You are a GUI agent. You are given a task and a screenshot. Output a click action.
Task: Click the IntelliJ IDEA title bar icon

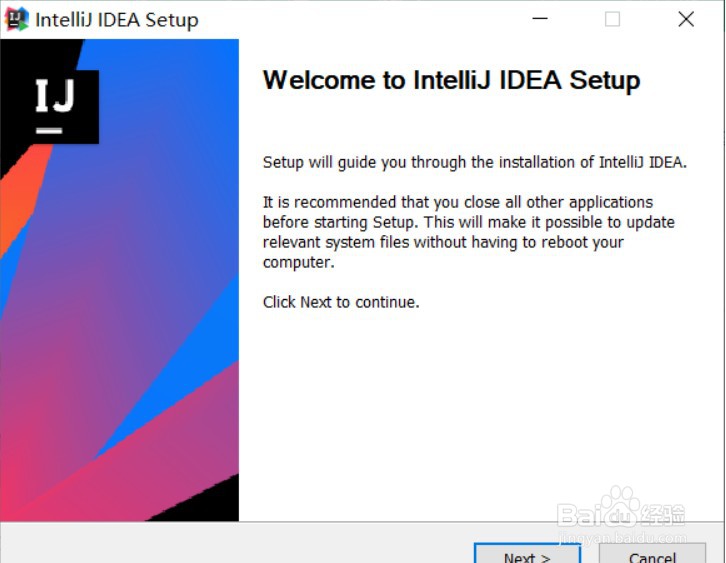(17, 19)
